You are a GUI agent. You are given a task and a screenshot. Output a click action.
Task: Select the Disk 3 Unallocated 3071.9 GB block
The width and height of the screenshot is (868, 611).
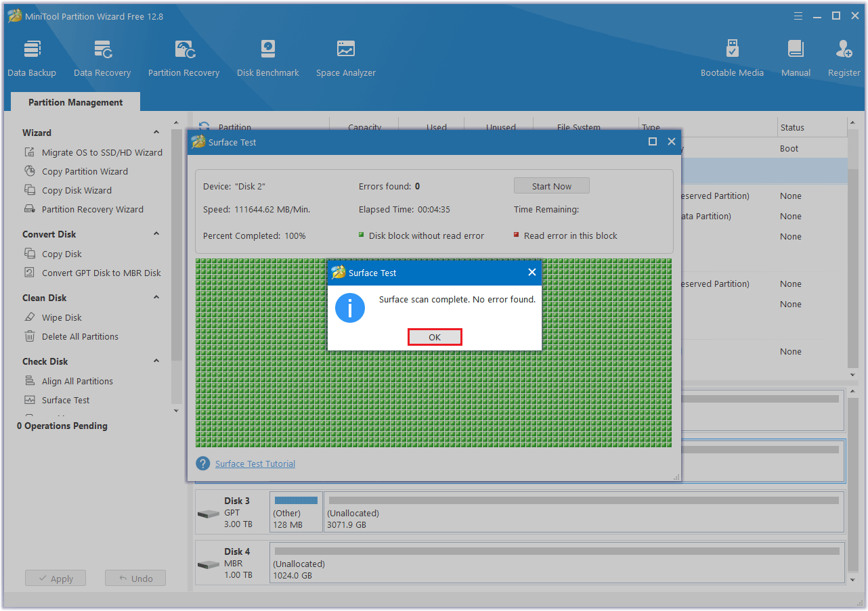(x=584, y=512)
